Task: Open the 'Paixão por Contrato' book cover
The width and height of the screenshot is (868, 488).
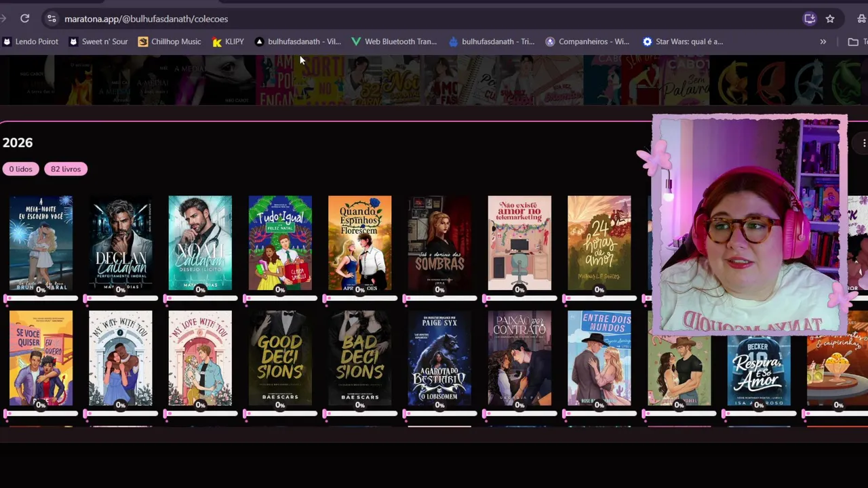Action: click(519, 358)
